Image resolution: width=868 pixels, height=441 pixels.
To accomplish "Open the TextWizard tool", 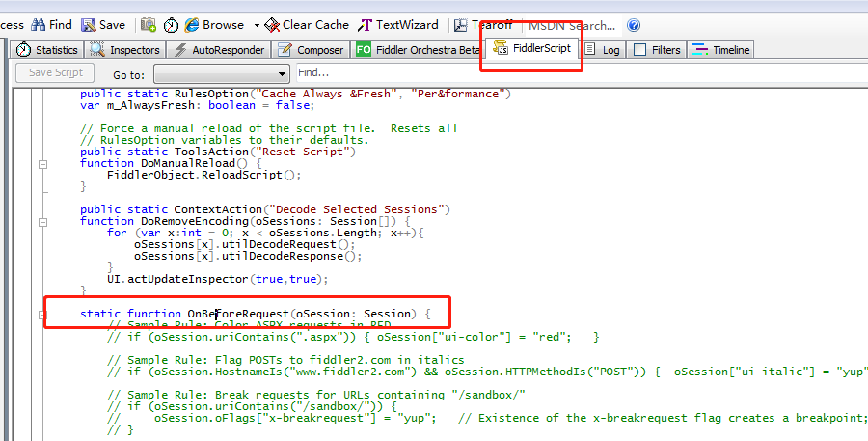I will (398, 25).
